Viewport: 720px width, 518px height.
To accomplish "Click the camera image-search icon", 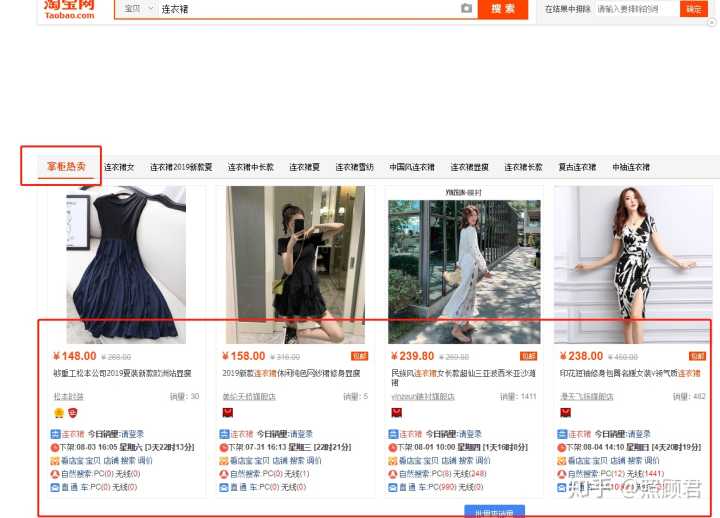I will pyautogui.click(x=466, y=8).
